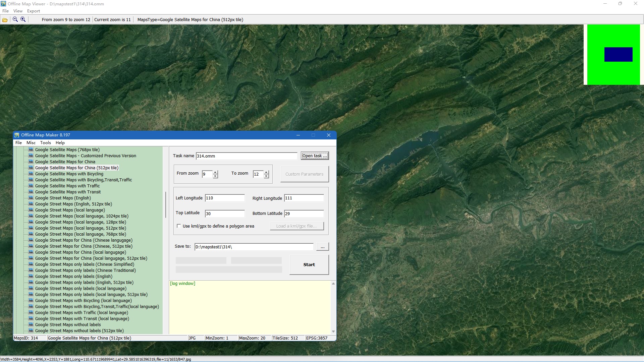
Task: Click the Bottom Latitude field
Action: 304,214
